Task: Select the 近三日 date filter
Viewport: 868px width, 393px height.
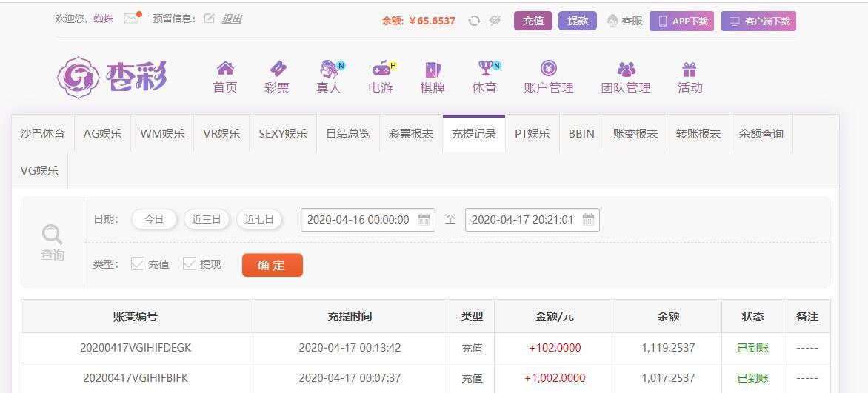Action: [207, 219]
